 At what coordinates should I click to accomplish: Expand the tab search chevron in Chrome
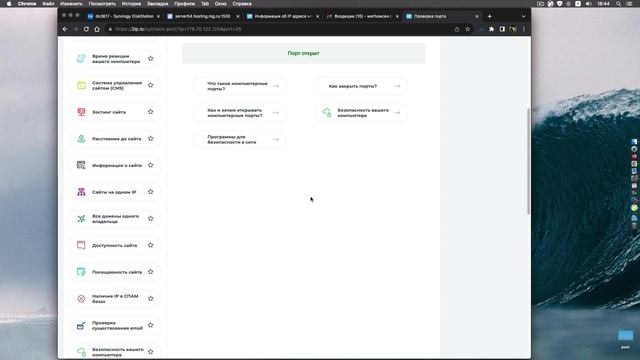523,16
